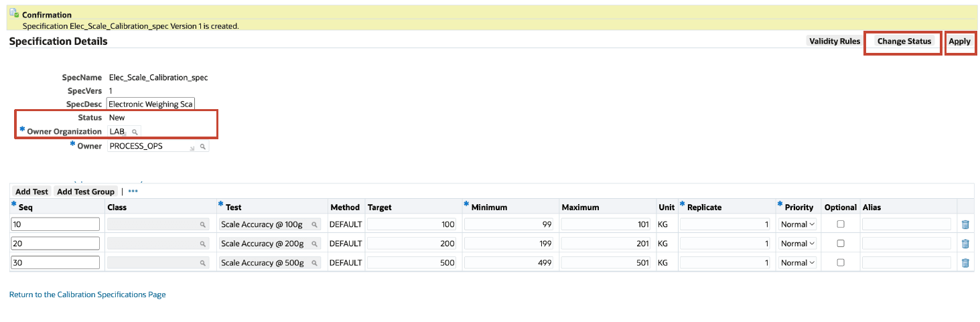Viewport: 980px width, 322px height.
Task: Click Replicate field in Seq 30 row
Action: click(725, 263)
